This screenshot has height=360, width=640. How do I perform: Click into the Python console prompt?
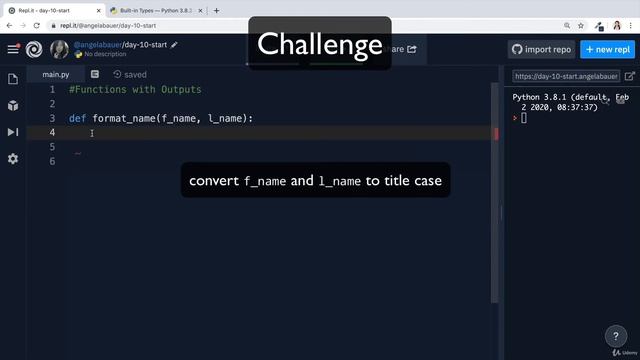pos(524,118)
